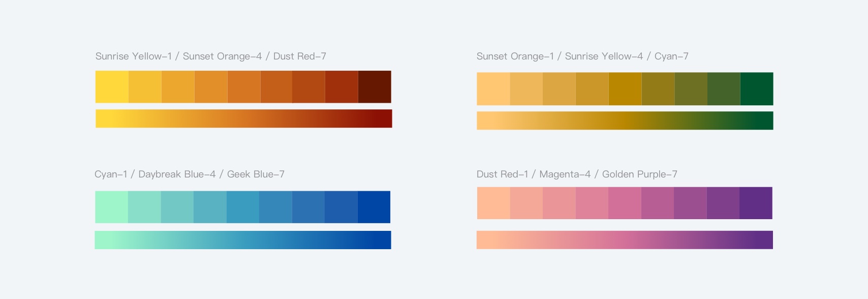Pick the middle orange swatch in the yellow-to-red palette
The height and width of the screenshot is (299, 868).
click(243, 87)
